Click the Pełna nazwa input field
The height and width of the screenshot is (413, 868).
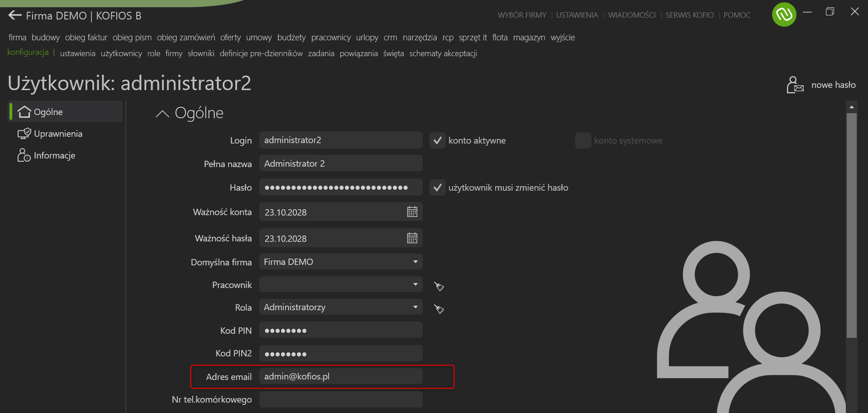click(341, 163)
